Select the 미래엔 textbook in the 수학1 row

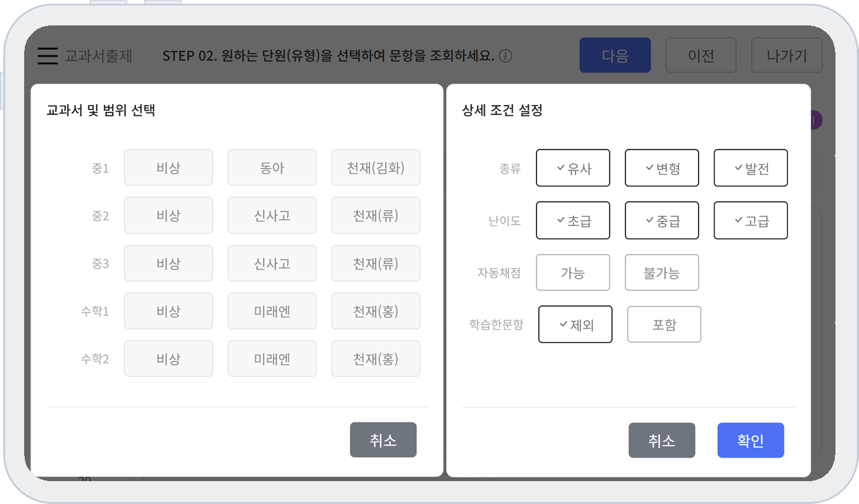(272, 311)
